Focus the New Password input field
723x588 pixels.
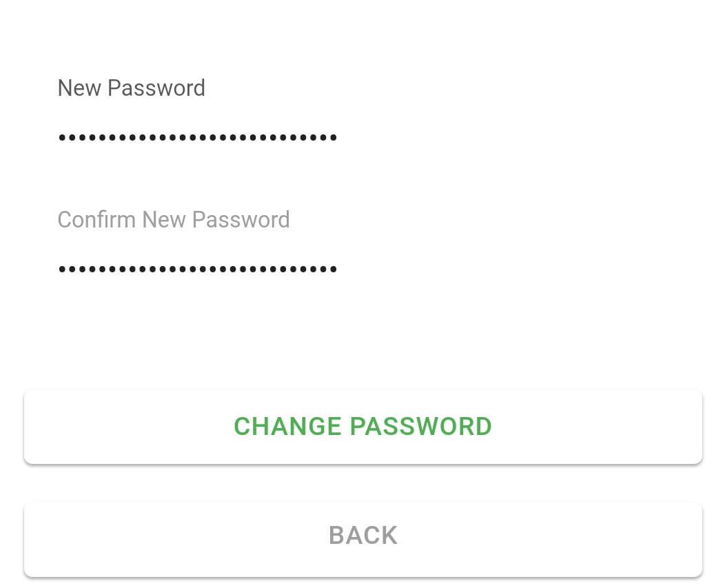coord(363,137)
